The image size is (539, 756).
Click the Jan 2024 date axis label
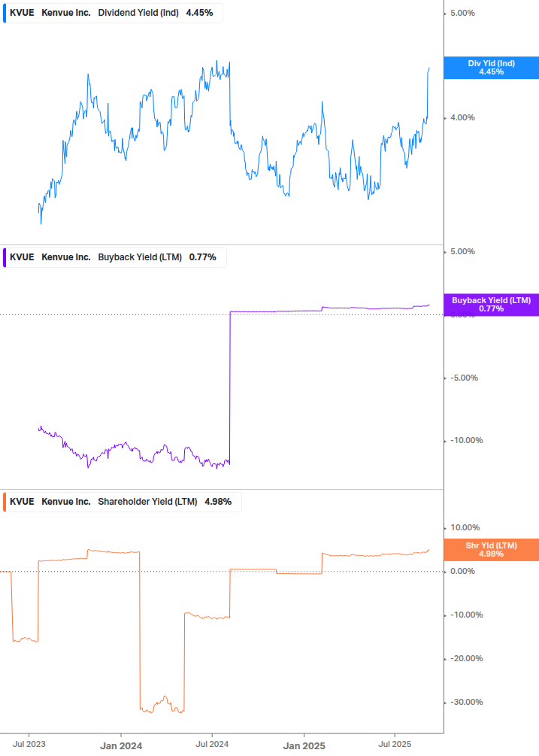tap(121, 746)
